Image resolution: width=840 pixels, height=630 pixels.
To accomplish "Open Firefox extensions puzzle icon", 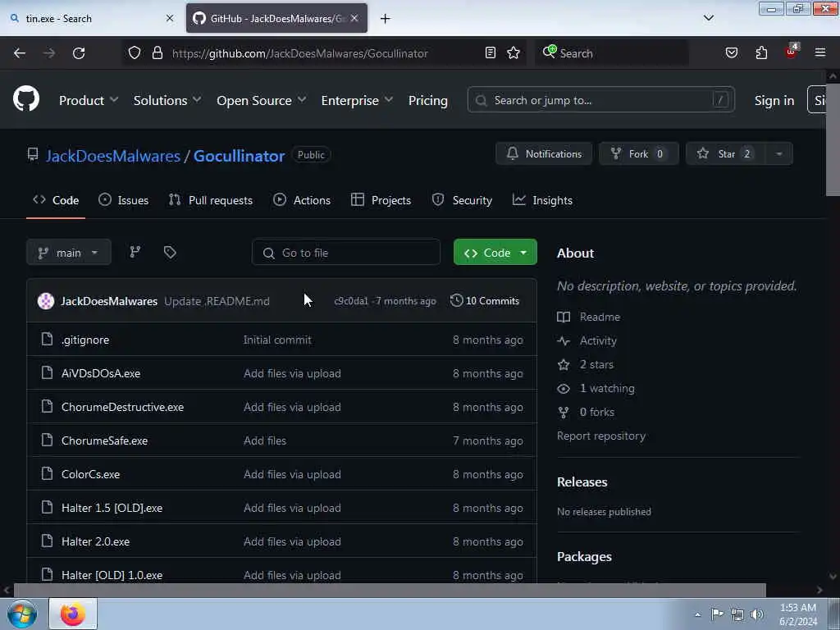I will [761, 52].
